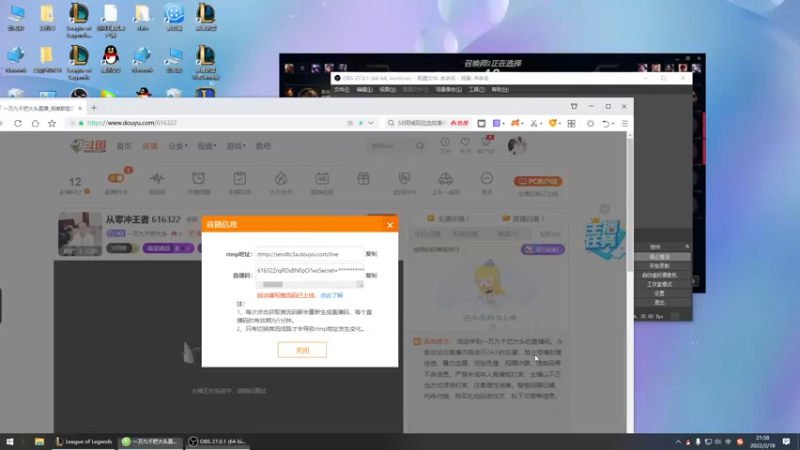Viewport: 800px width, 450px height.
Task: Bookmark page with star icon
Action: coord(52,123)
